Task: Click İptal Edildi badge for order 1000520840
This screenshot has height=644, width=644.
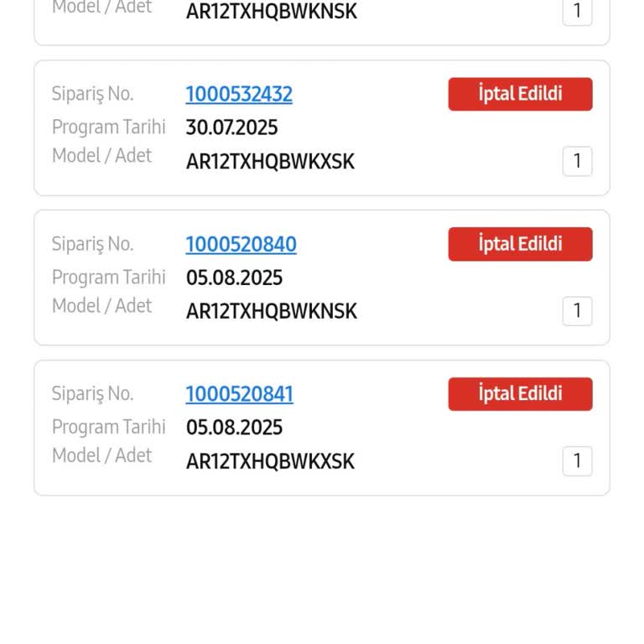Action: coord(520,244)
